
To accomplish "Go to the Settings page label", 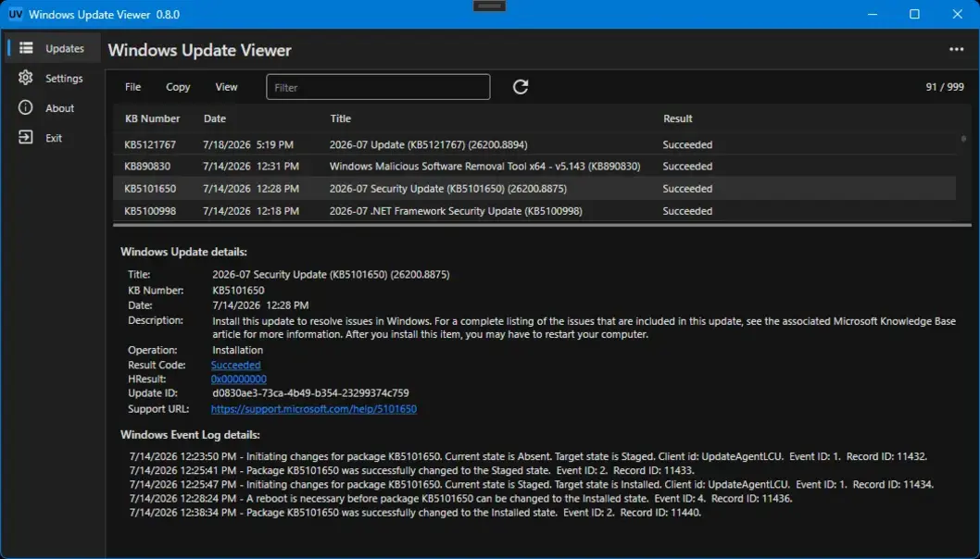I will (64, 78).
